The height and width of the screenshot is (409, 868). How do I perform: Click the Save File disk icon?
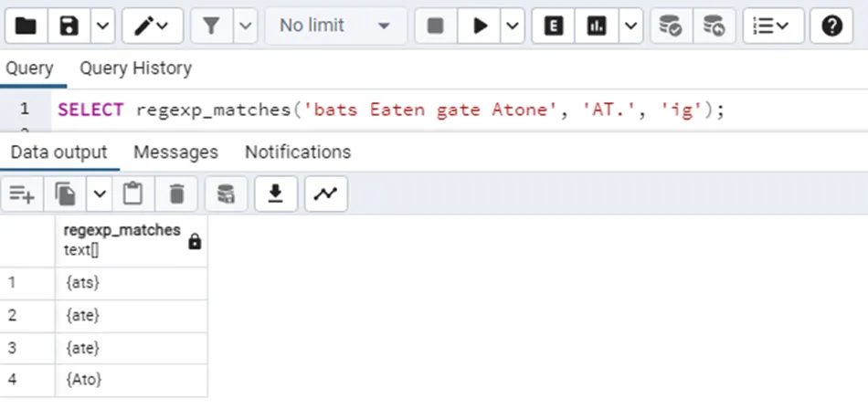point(69,26)
